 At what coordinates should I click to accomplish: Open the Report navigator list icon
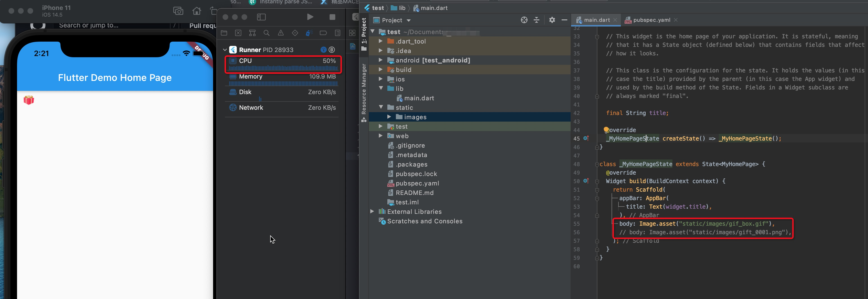pos(337,33)
